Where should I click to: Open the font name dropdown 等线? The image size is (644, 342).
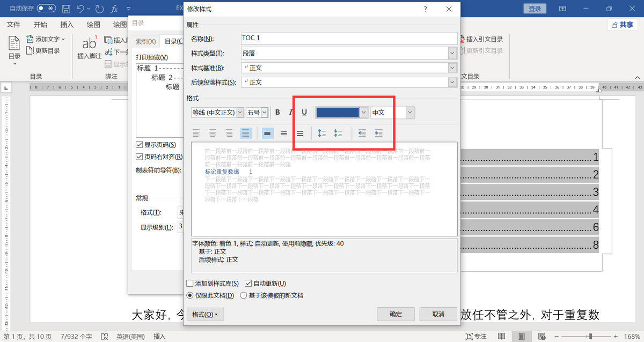click(x=240, y=112)
